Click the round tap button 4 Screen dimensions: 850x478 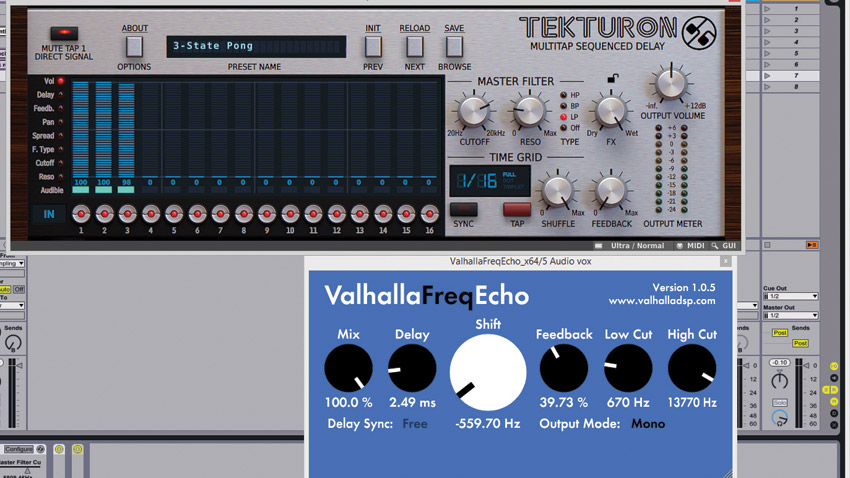tap(151, 214)
